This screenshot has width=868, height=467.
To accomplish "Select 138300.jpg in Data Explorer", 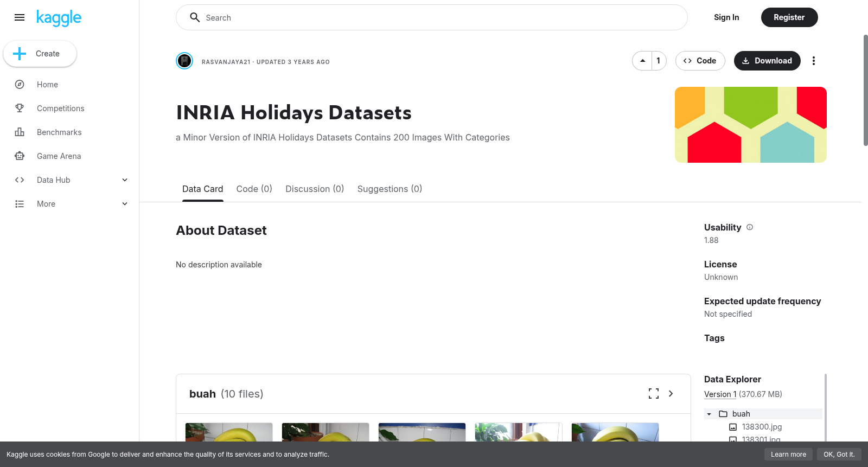I will (x=762, y=427).
